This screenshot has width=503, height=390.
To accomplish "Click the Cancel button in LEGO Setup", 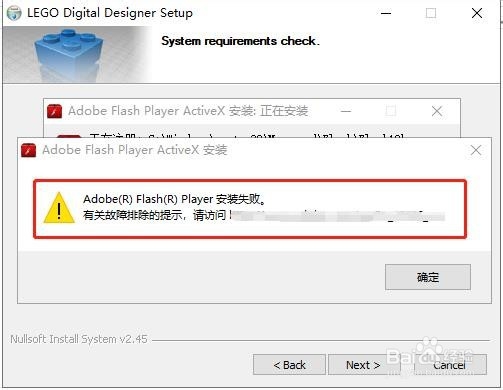I will click(x=449, y=365).
